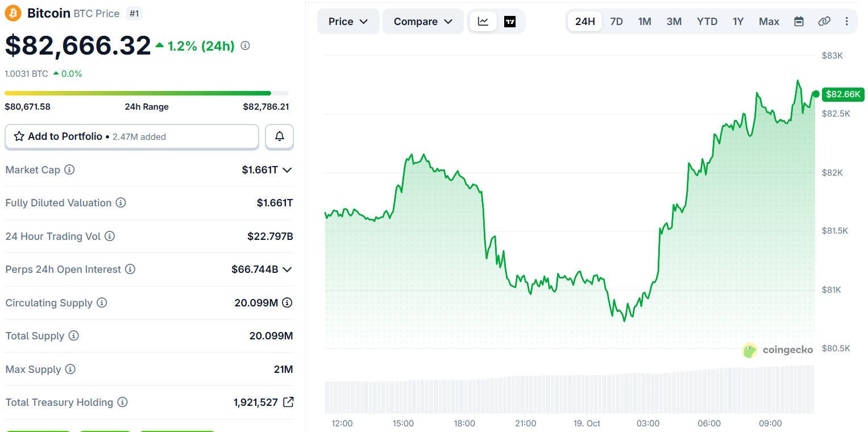This screenshot has width=868, height=432.
Task: Open 24 Hour Trading Vol info icon
Action: click(110, 236)
